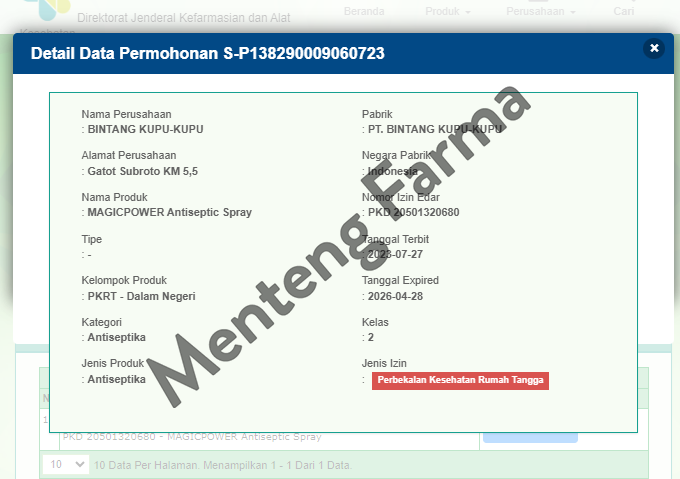The image size is (680, 479).
Task: Click the Kelompok Produk label
Action: (x=124, y=280)
